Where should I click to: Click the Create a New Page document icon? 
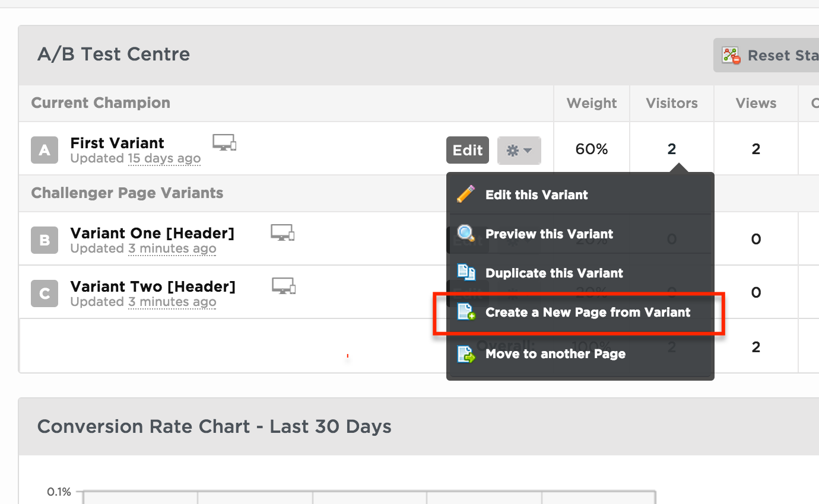pos(466,312)
